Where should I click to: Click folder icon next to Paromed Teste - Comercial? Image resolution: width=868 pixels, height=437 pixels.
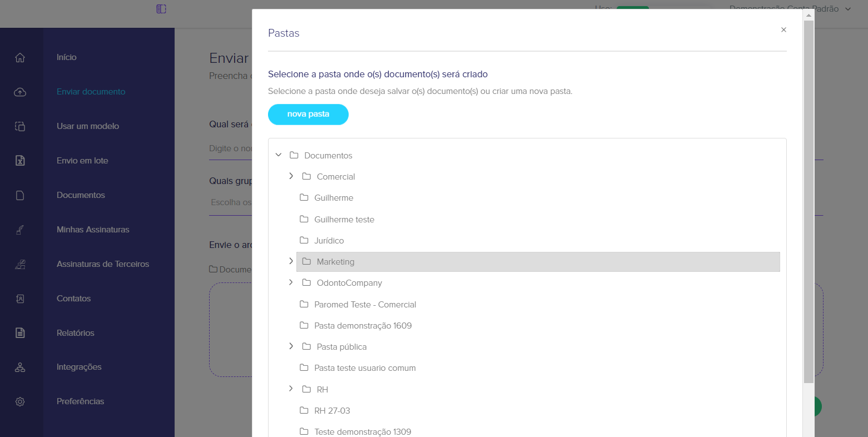pyautogui.click(x=304, y=304)
